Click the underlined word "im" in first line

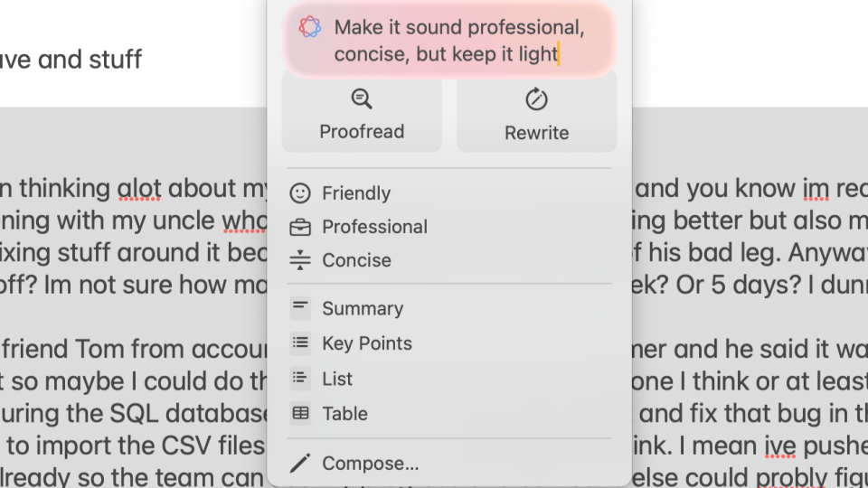pos(816,188)
